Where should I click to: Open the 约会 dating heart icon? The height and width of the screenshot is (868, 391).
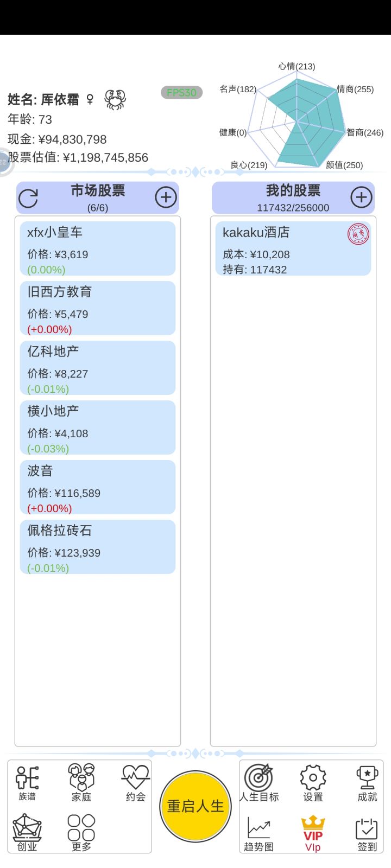(135, 783)
